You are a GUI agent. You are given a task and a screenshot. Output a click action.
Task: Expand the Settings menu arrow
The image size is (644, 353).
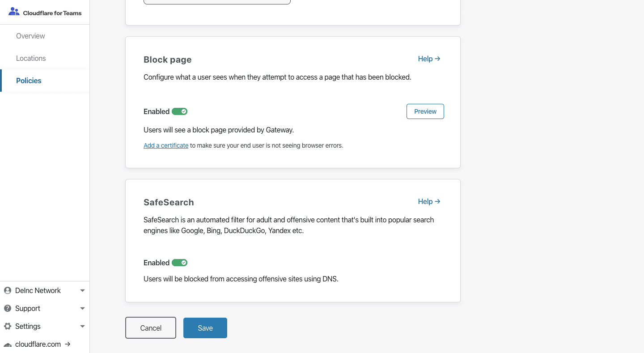[82, 326]
